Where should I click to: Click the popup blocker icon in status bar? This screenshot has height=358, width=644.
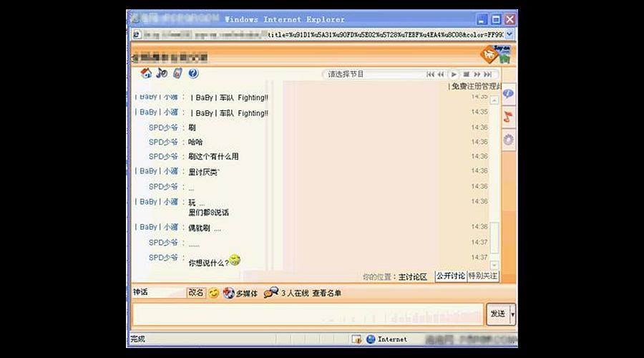pyautogui.click(x=356, y=339)
